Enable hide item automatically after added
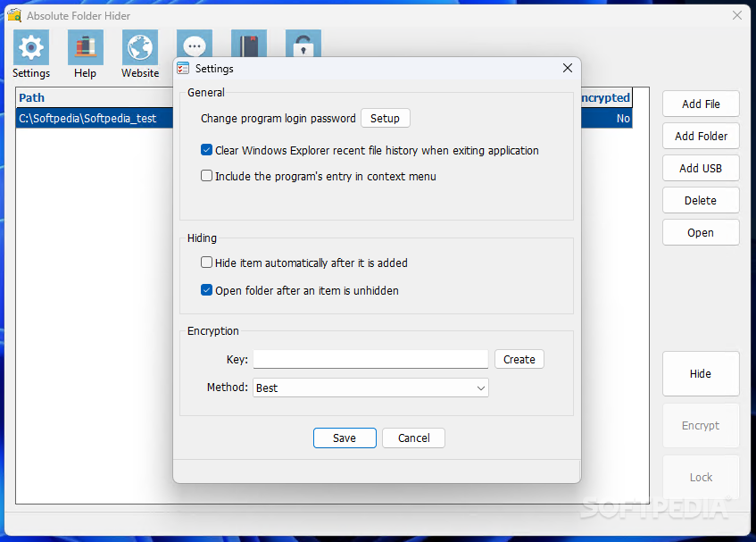Screen dimensions: 756x542 click(206, 263)
